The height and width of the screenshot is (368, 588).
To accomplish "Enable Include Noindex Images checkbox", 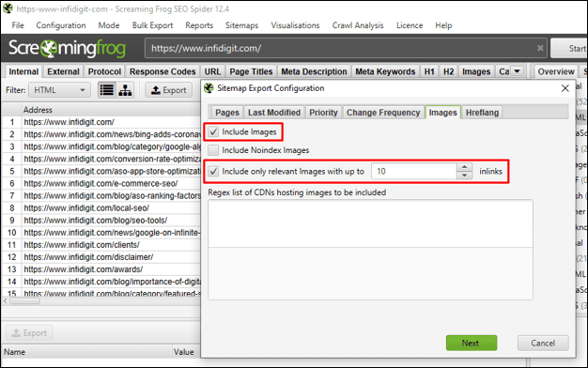I will click(x=213, y=150).
